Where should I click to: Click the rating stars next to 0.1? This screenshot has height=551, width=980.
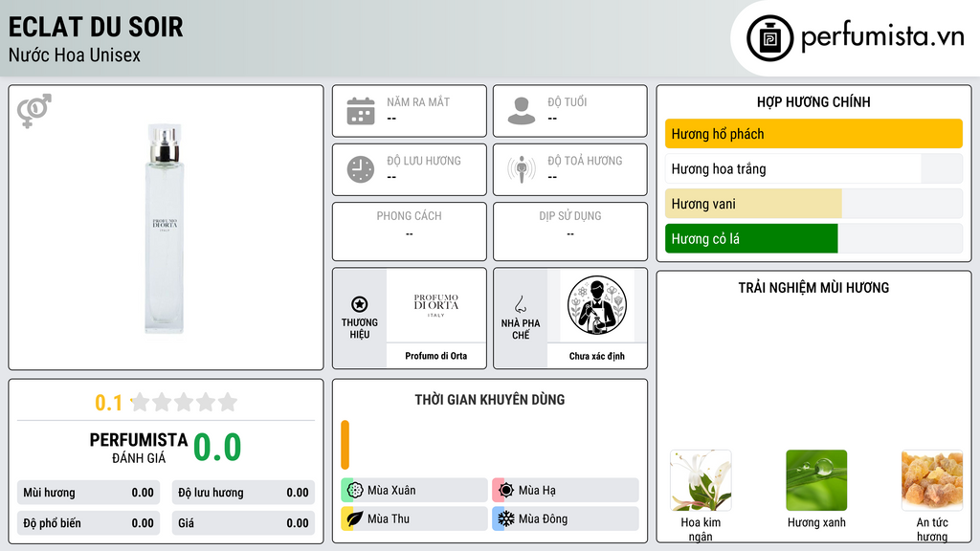coord(185,402)
